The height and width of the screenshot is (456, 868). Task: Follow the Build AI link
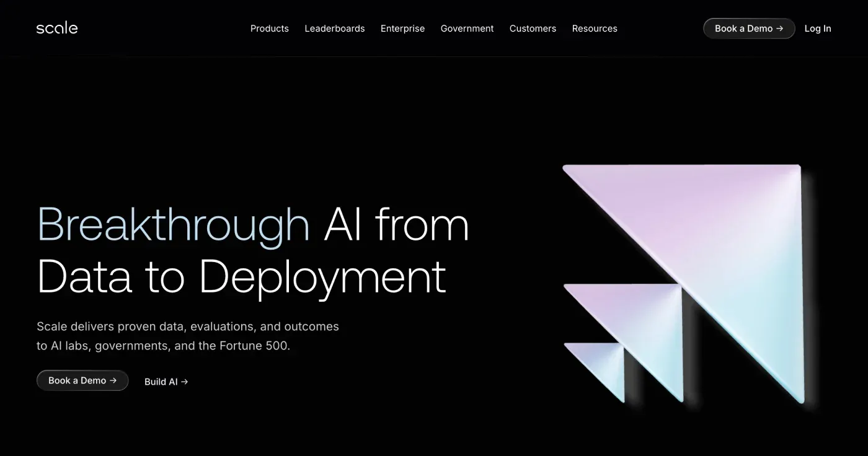click(161, 382)
